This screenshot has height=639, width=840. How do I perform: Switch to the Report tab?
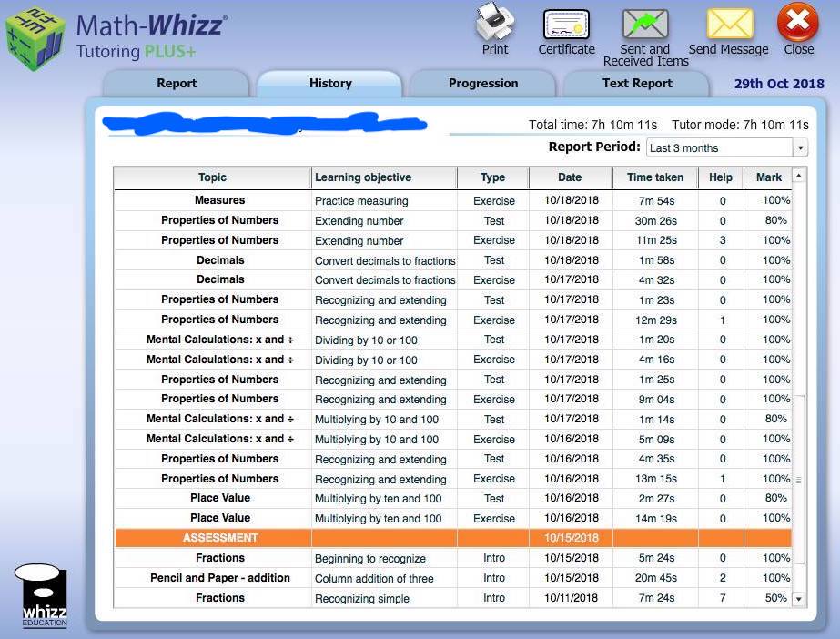pos(176,83)
